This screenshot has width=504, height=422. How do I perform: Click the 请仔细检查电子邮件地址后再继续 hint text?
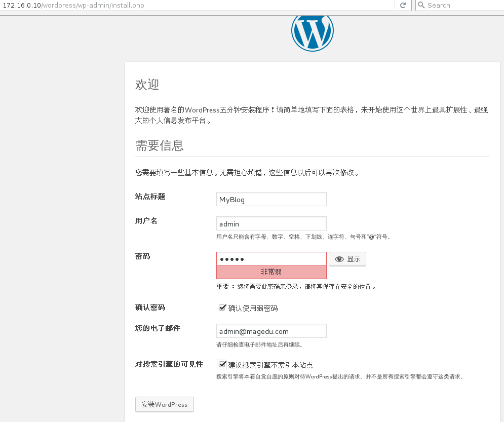pyautogui.click(x=260, y=344)
